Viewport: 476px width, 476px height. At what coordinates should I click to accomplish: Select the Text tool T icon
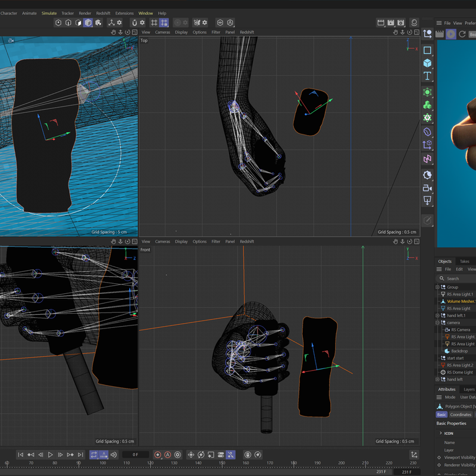tap(427, 76)
